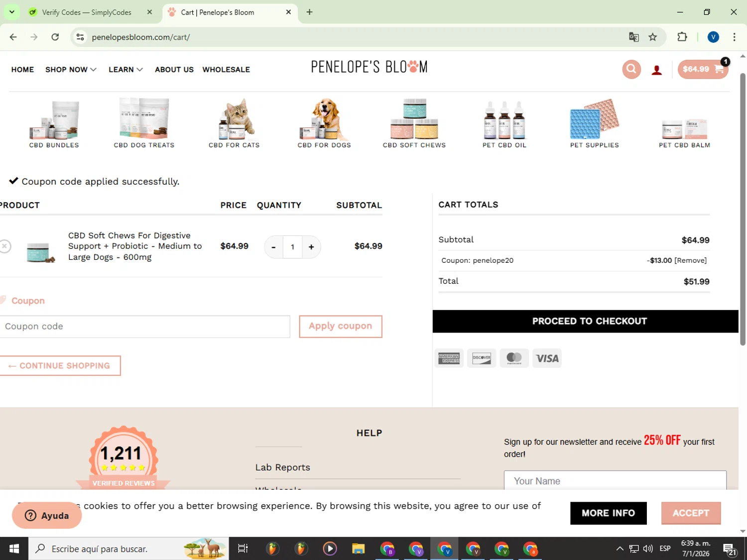Click the 1,211 verified reviews badge

tap(123, 457)
